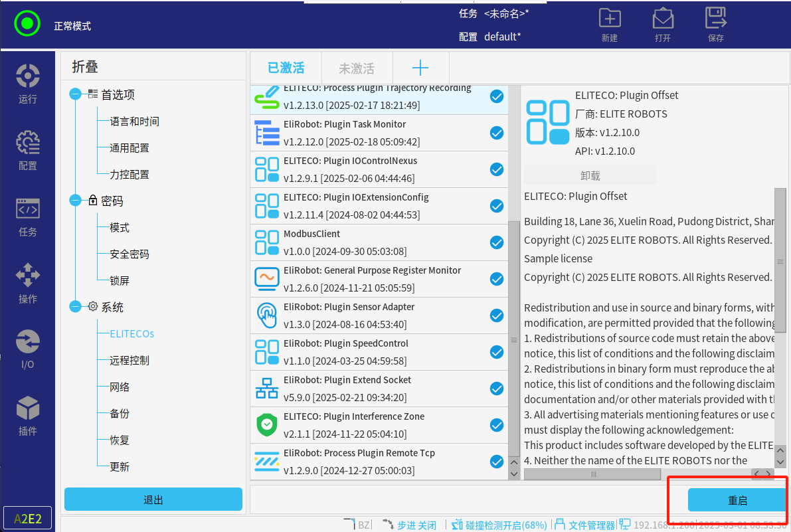Select 远程控制 in the system tree

(x=129, y=361)
